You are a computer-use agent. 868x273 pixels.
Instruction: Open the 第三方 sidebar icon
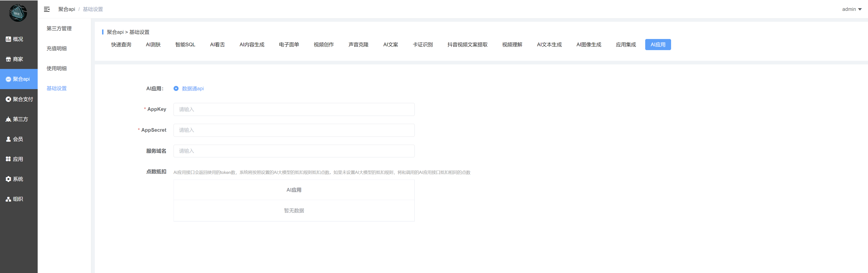coord(8,119)
